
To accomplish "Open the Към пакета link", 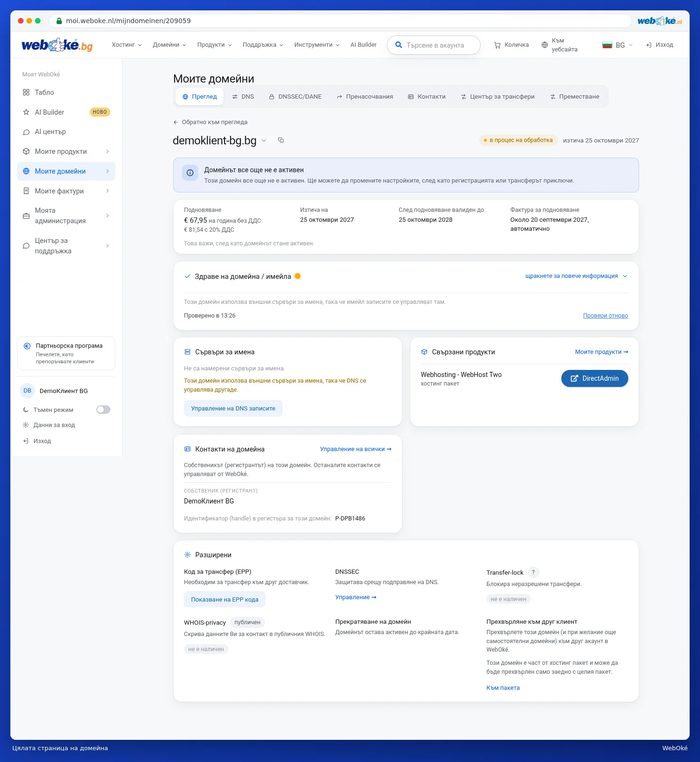I will [x=503, y=688].
